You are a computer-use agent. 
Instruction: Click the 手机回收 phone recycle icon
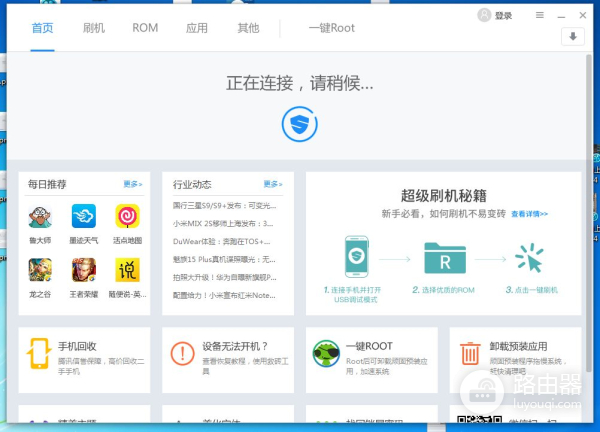coord(39,353)
